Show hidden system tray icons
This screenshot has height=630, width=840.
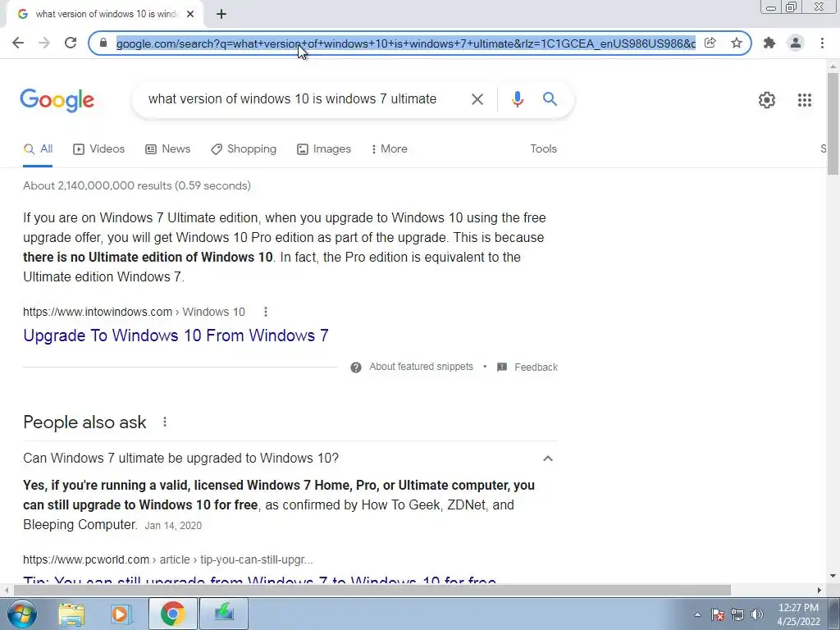(697, 614)
